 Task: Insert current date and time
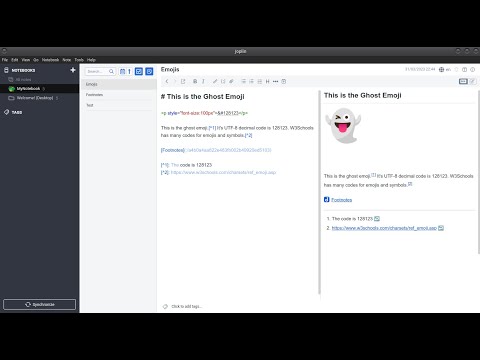tap(284, 81)
